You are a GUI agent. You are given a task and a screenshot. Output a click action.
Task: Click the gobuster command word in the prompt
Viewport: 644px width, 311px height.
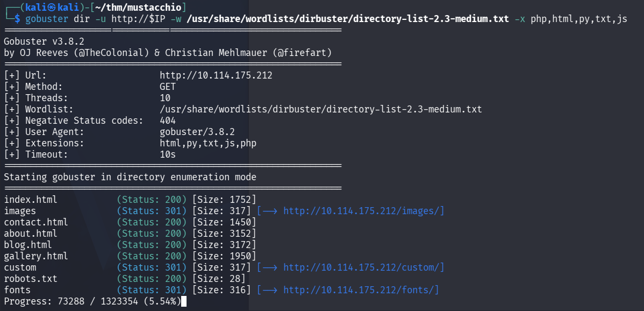(x=47, y=19)
